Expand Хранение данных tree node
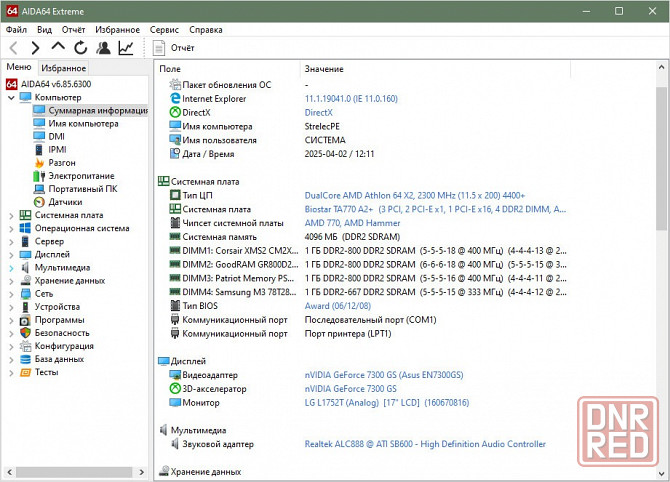This screenshot has height=482, width=670. [x=12, y=282]
